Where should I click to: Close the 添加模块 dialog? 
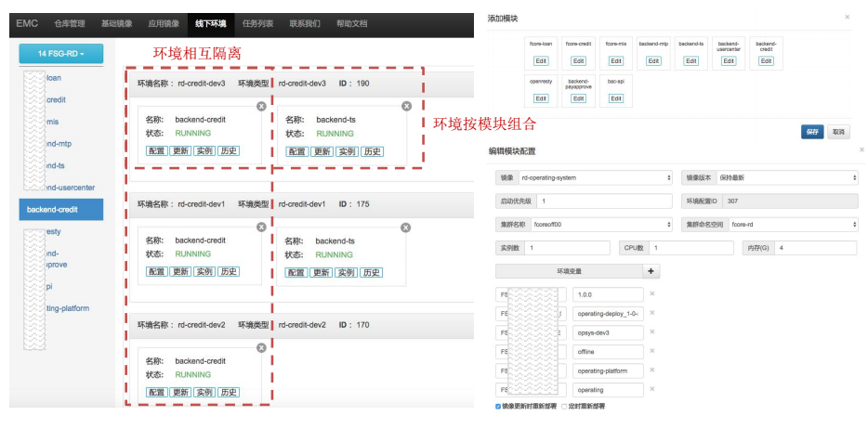[847, 17]
